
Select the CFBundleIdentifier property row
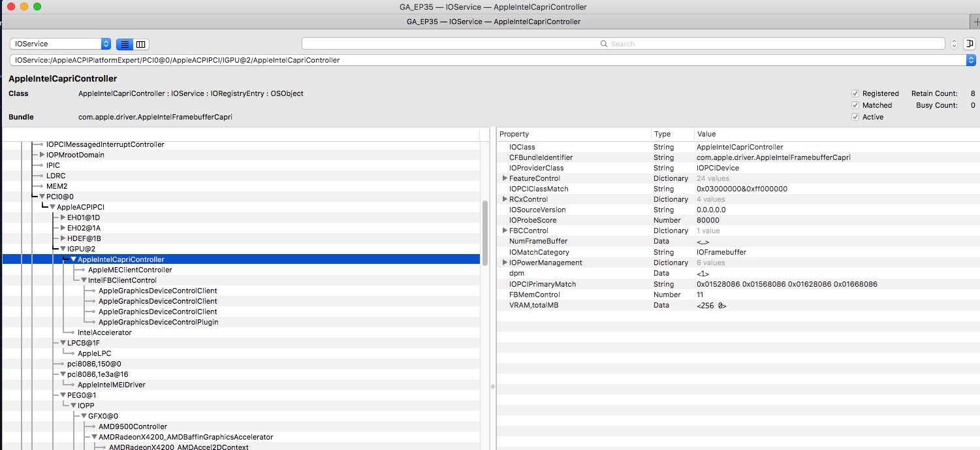coord(738,157)
